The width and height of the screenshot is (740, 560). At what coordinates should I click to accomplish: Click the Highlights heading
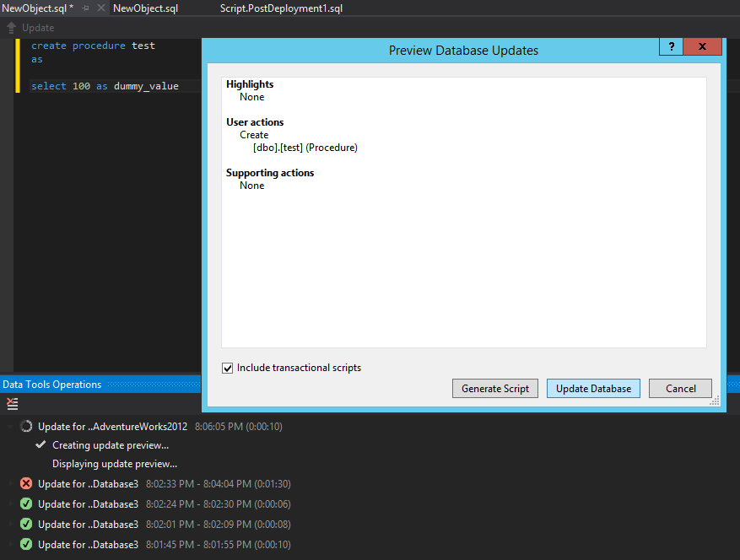coord(250,84)
